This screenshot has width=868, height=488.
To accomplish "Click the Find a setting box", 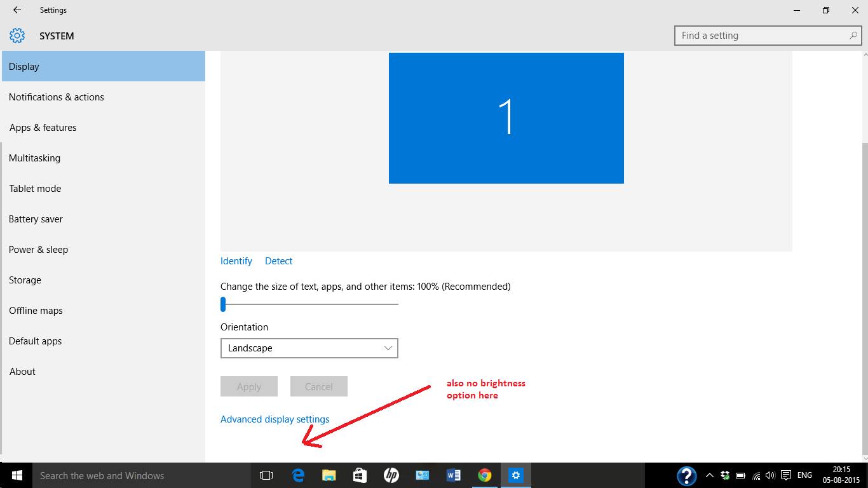I will (x=763, y=36).
